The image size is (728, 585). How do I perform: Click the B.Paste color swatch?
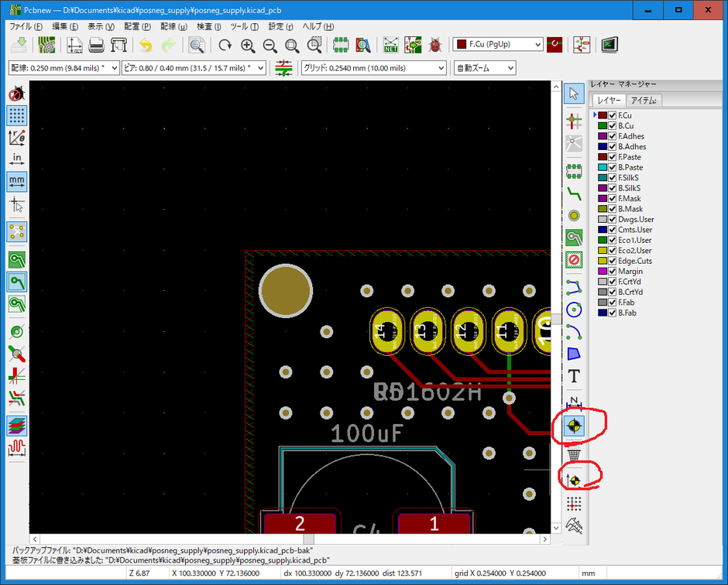(x=603, y=167)
